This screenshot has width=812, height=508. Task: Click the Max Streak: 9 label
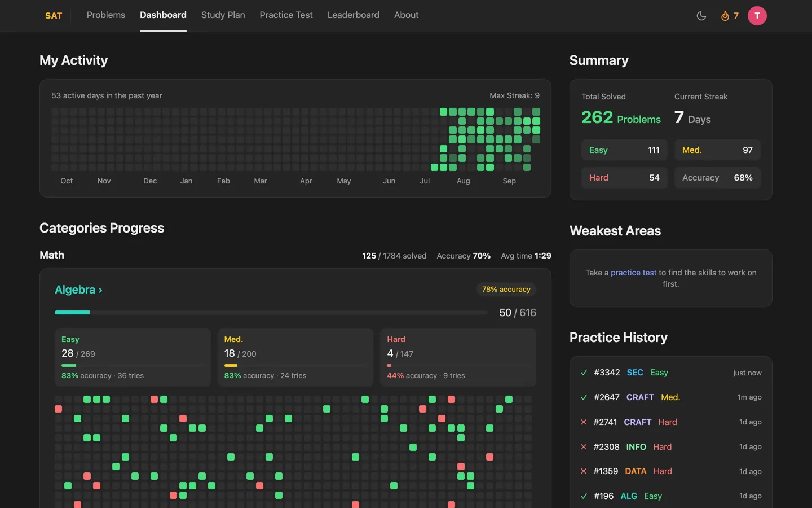514,95
